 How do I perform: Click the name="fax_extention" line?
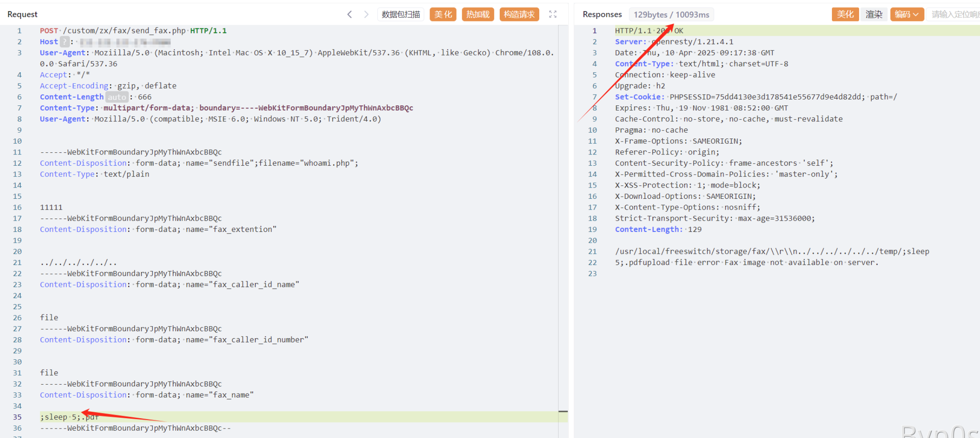[x=158, y=229]
